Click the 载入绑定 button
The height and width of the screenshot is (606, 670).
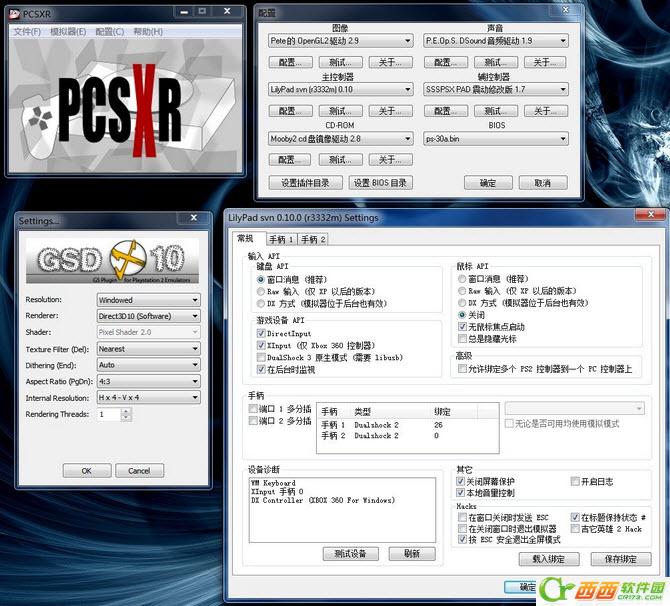point(549,559)
